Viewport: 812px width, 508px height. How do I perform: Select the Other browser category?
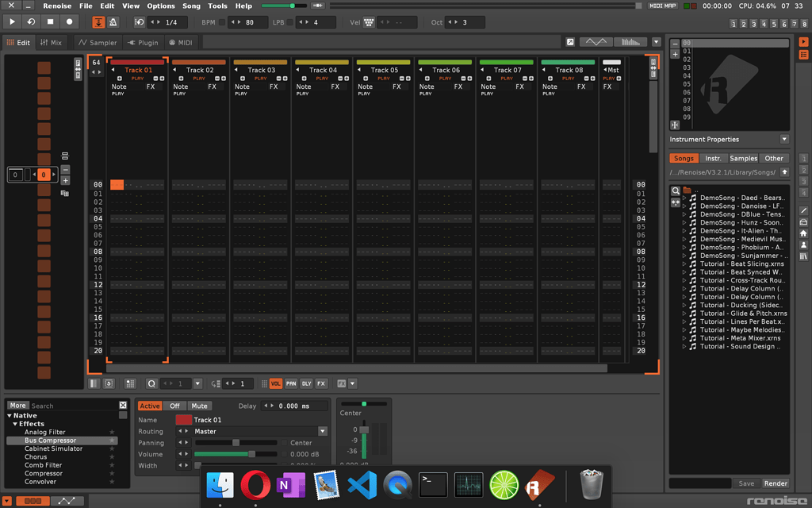pyautogui.click(x=774, y=158)
